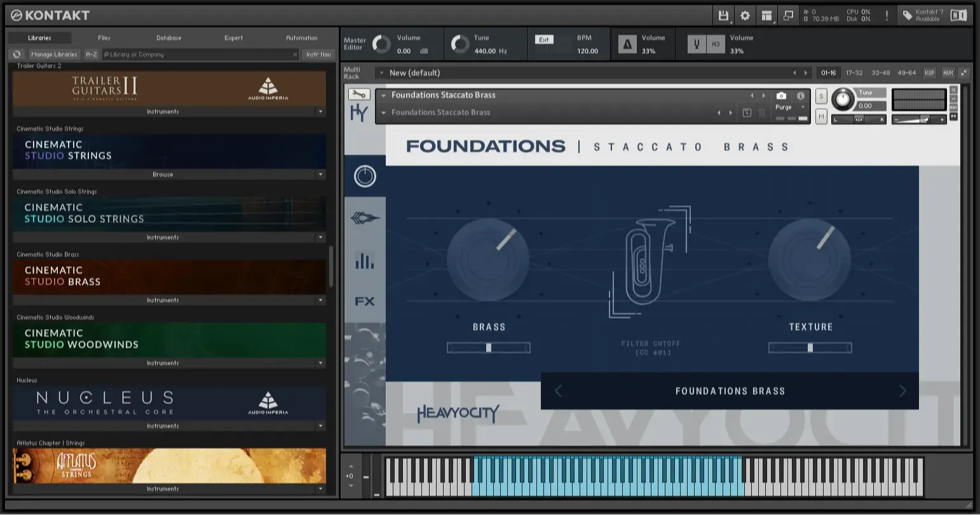The width and height of the screenshot is (980, 515).
Task: Click the panic exclamation mark icon
Action: pyautogui.click(x=887, y=16)
